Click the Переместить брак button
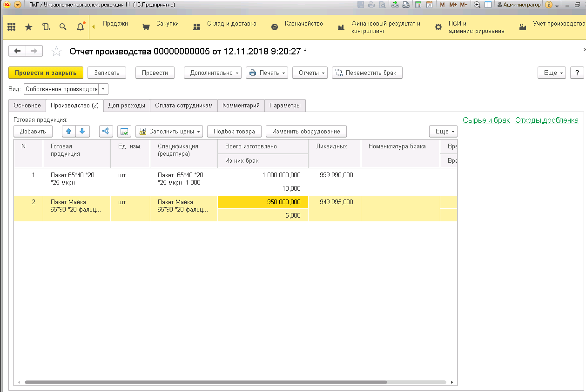This screenshot has width=586, height=392. (x=367, y=73)
